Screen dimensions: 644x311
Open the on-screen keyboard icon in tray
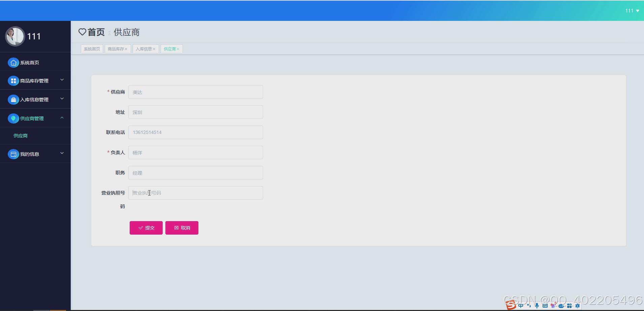pos(545,306)
